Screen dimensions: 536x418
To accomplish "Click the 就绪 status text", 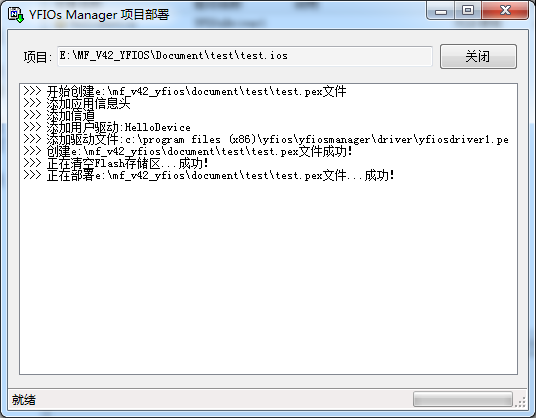I will (x=24, y=400).
